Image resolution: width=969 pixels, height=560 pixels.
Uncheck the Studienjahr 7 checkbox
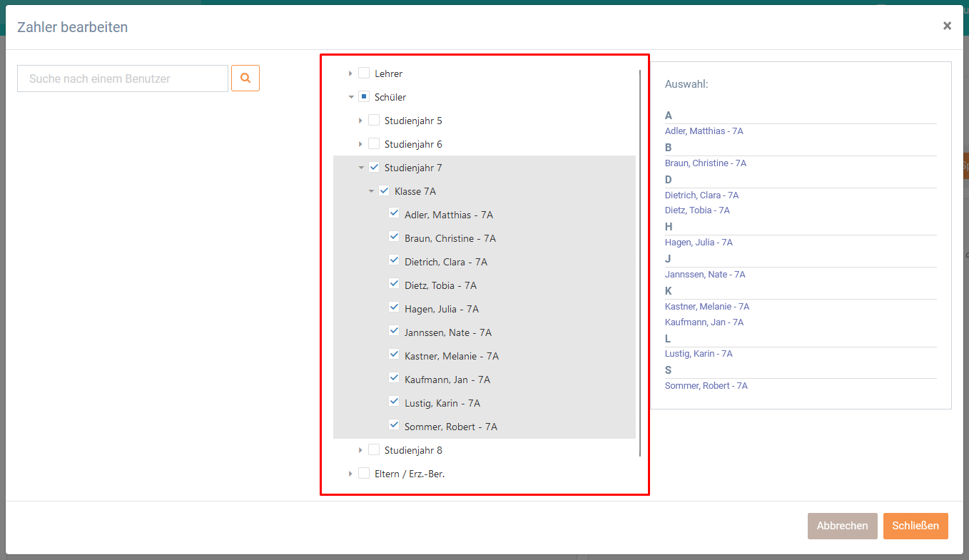(374, 167)
